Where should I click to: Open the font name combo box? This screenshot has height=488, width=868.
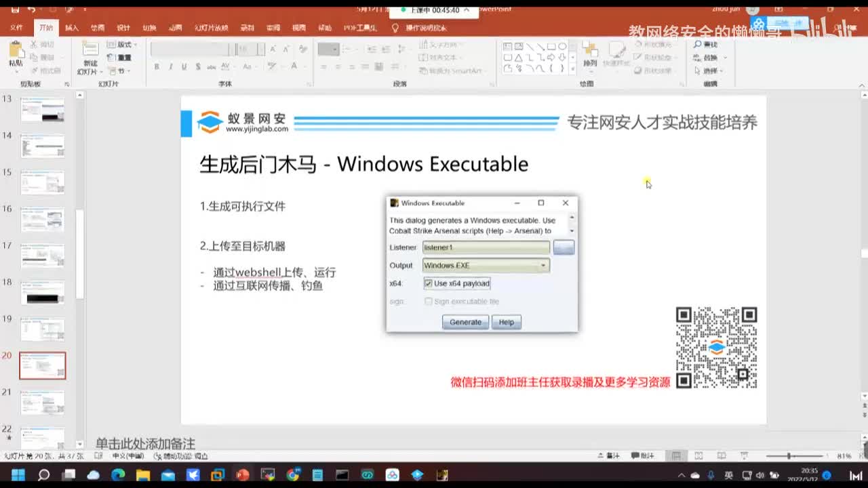[192, 49]
